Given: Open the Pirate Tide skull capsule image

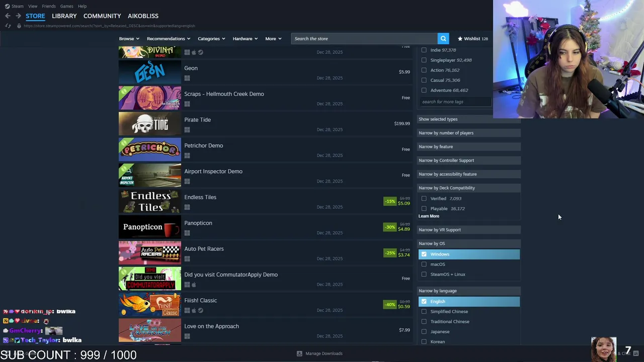Looking at the screenshot, I should click(x=150, y=124).
